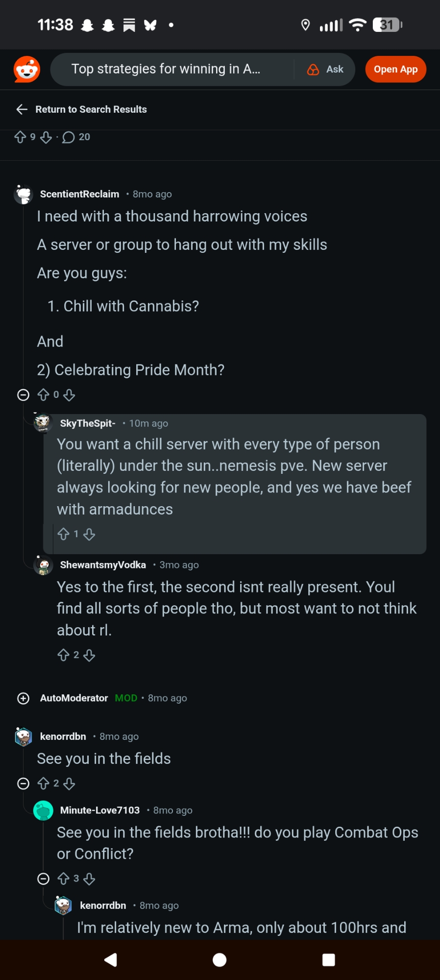Viewport: 440px width, 980px height.
Task: Expand the collapsed AutoModerator comment
Action: tap(23, 698)
